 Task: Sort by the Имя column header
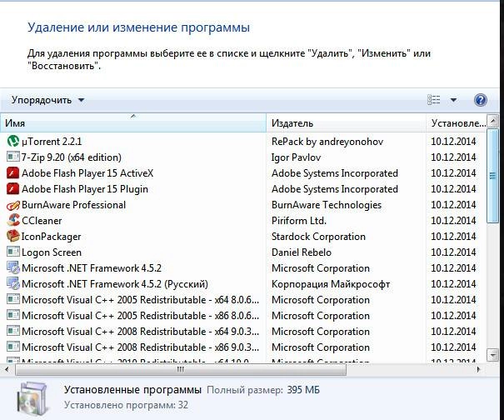pyautogui.click(x=133, y=122)
